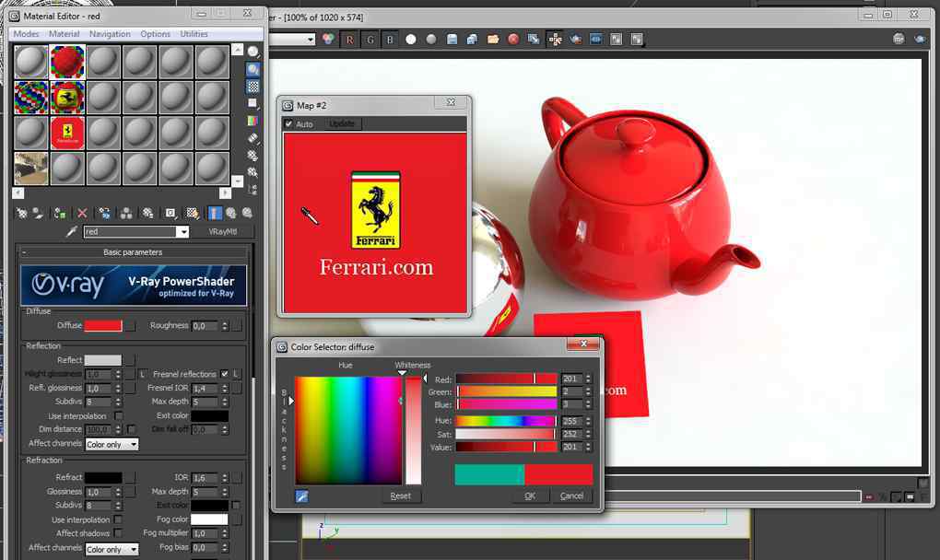Screen dimensions: 940x560
Task: Clear render image with red X icon
Action: [513, 40]
